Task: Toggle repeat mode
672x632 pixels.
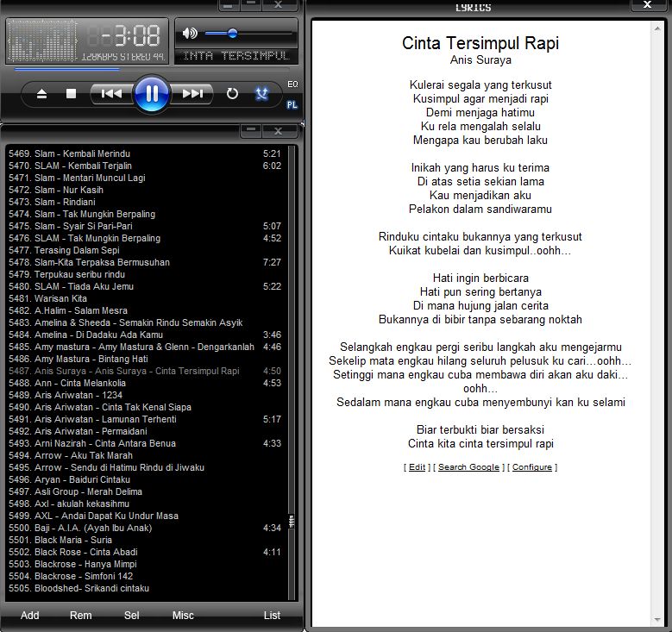Action: pyautogui.click(x=232, y=94)
